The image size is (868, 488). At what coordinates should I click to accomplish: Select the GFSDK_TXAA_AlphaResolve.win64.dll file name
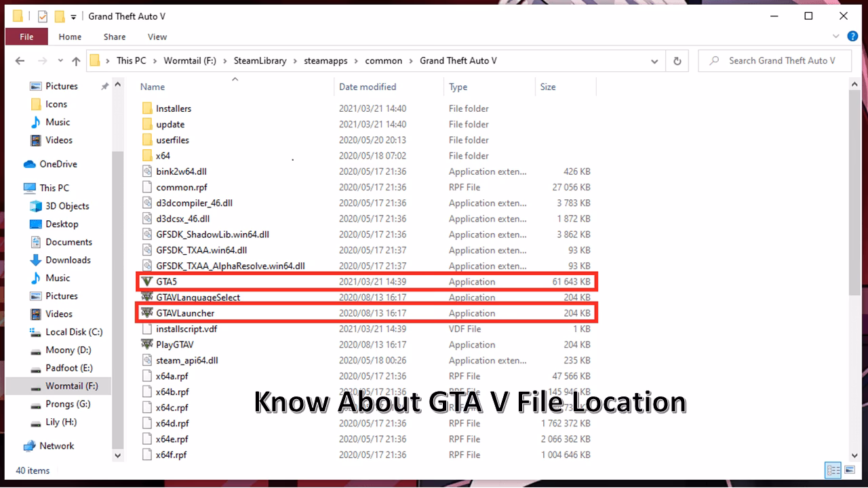click(231, 266)
